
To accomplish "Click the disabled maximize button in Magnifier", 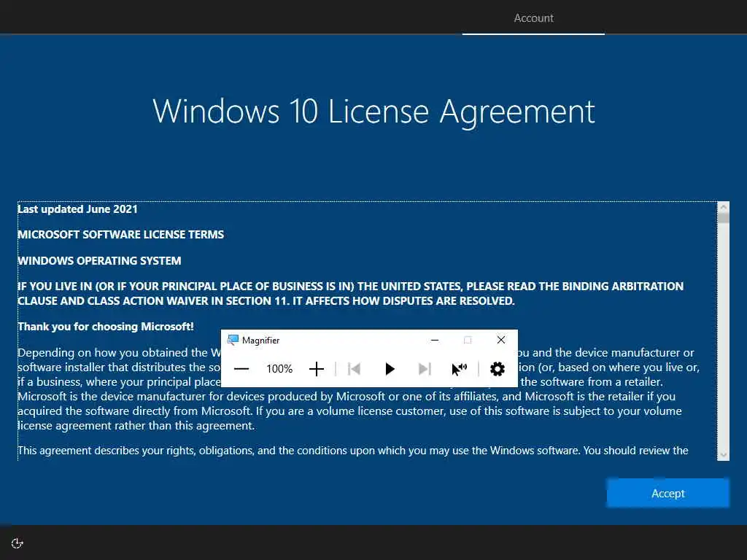I will tap(468, 340).
